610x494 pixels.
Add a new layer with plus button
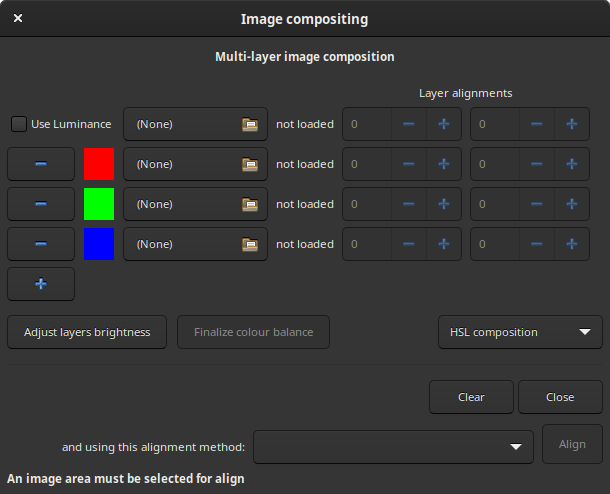tap(41, 284)
